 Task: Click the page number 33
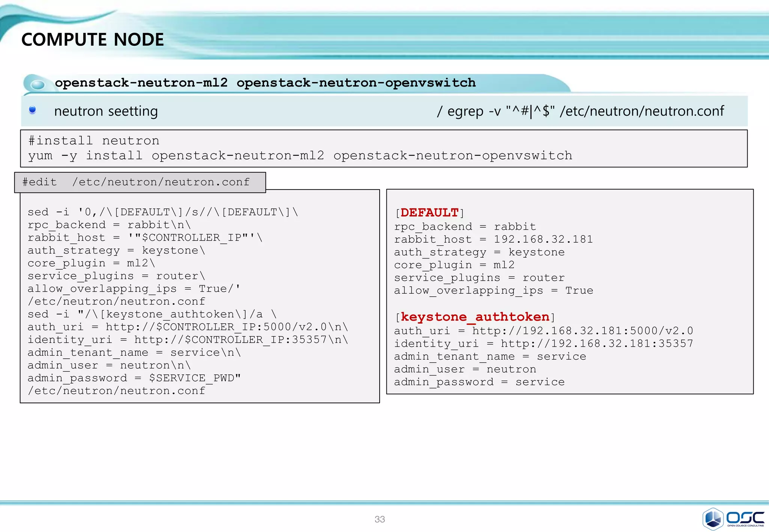click(x=380, y=519)
